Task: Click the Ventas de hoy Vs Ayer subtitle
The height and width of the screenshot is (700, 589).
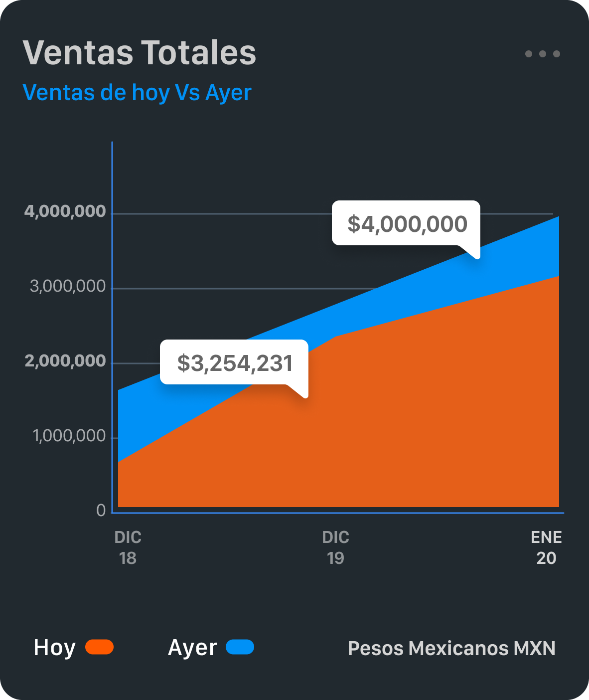Action: pyautogui.click(x=137, y=93)
